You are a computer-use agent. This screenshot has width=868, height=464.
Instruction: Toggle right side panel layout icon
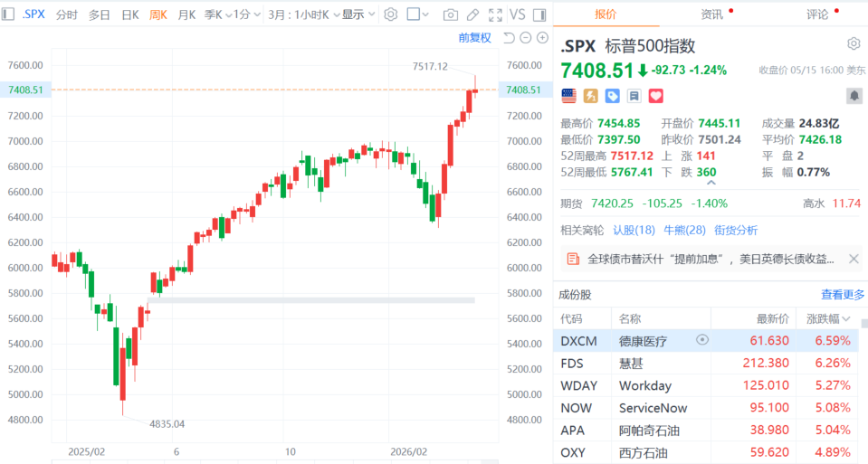click(x=539, y=15)
